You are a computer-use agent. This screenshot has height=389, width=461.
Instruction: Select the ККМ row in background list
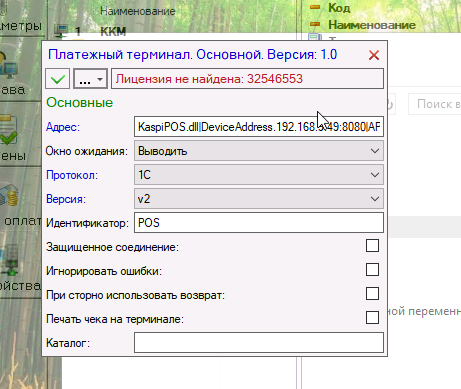point(113,32)
